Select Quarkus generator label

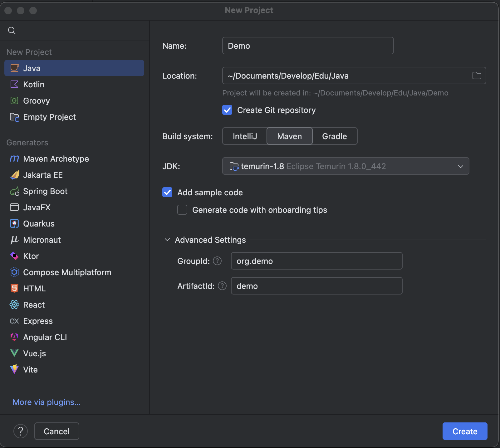[39, 223]
